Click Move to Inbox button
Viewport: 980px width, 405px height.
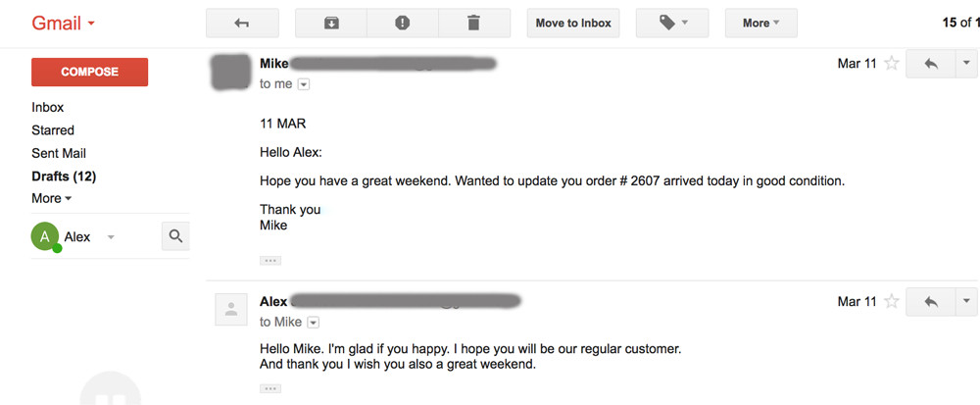(x=573, y=24)
